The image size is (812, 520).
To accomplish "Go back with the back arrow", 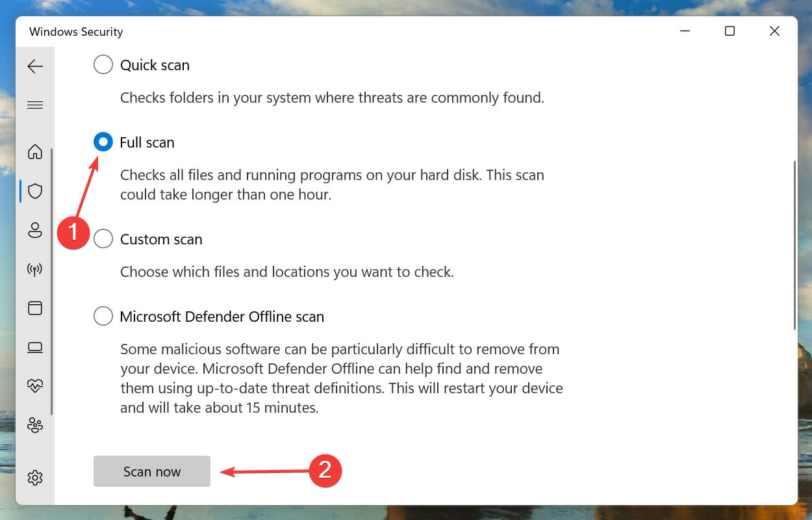I will pyautogui.click(x=35, y=66).
